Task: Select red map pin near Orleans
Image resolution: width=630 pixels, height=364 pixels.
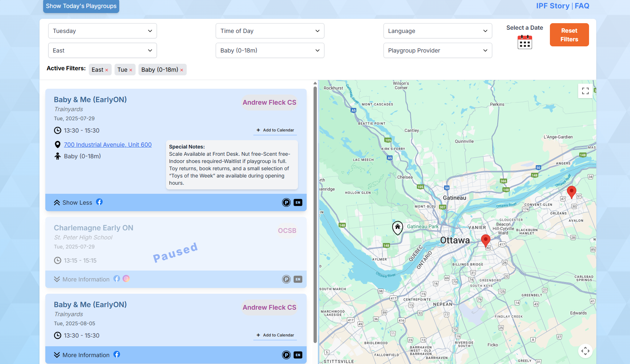Action: 572,192
